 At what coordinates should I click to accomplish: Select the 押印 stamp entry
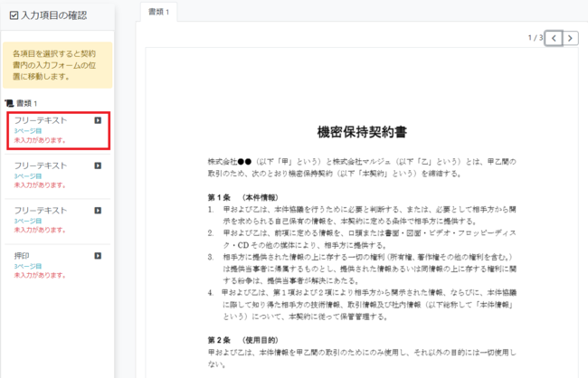coord(23,255)
